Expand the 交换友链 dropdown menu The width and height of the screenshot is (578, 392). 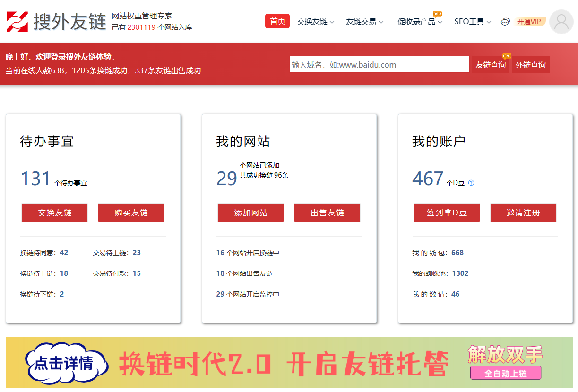point(315,22)
